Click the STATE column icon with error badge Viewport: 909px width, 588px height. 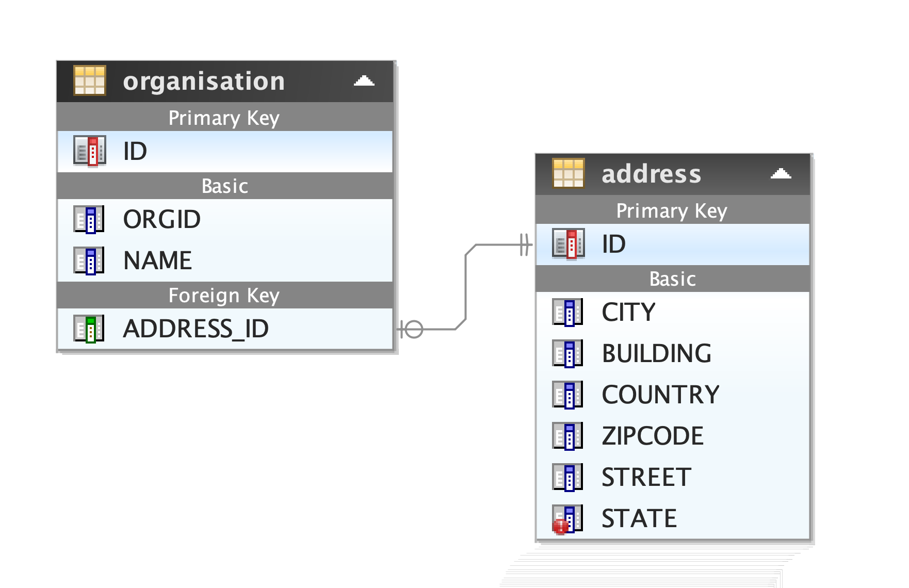567,518
